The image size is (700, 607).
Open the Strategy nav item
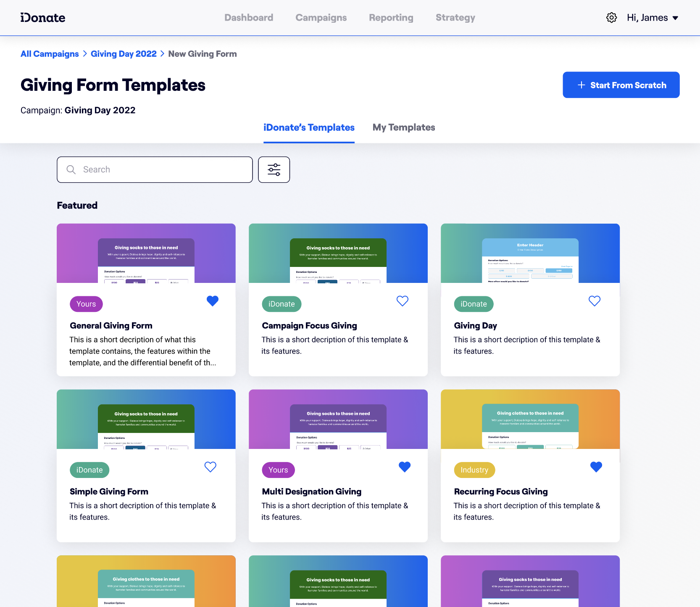pyautogui.click(x=455, y=18)
